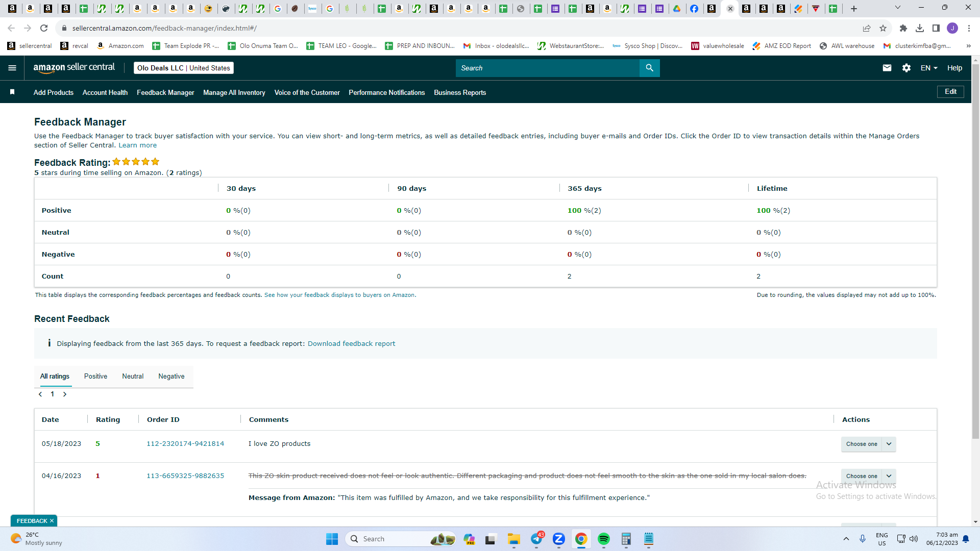Screen dimensions: 980x551
Task: Click the magnifier search button
Action: [649, 68]
